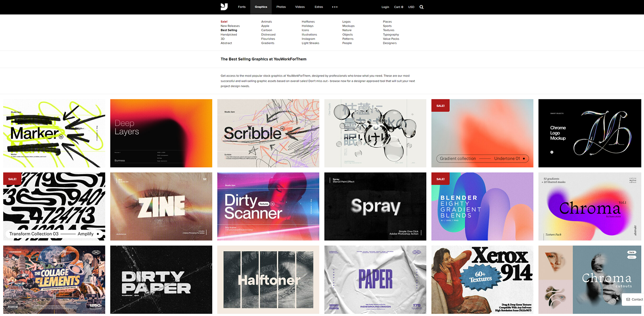
Task: Click the red Sale! category link
Action: [x=224, y=21]
